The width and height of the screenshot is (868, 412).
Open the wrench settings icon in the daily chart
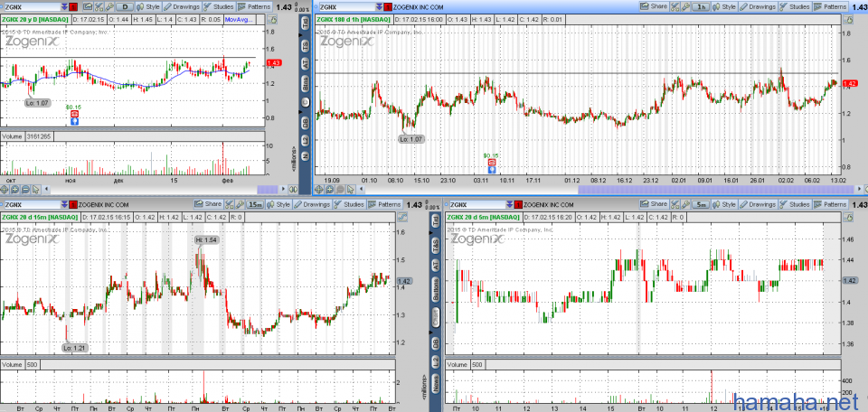pos(109,7)
